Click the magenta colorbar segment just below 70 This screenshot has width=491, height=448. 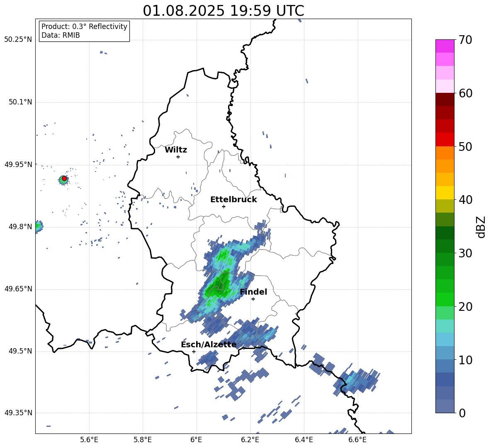pyautogui.click(x=445, y=46)
